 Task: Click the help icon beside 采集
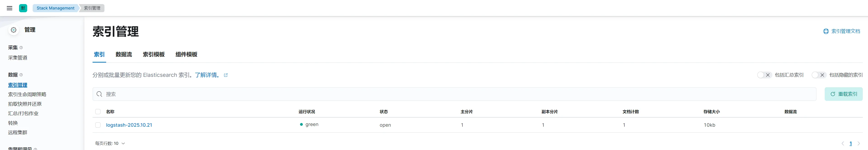coord(21,48)
